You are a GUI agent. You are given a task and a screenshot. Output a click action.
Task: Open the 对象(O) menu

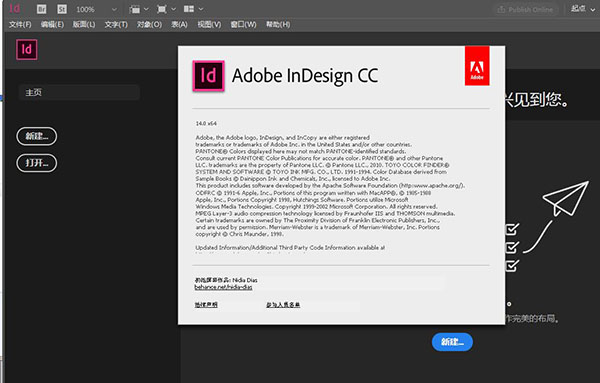click(149, 24)
